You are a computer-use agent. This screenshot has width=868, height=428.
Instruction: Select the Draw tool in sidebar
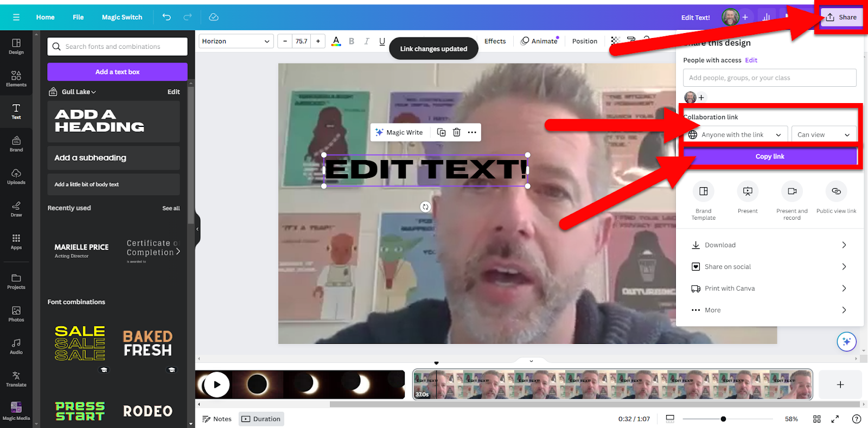tap(16, 209)
